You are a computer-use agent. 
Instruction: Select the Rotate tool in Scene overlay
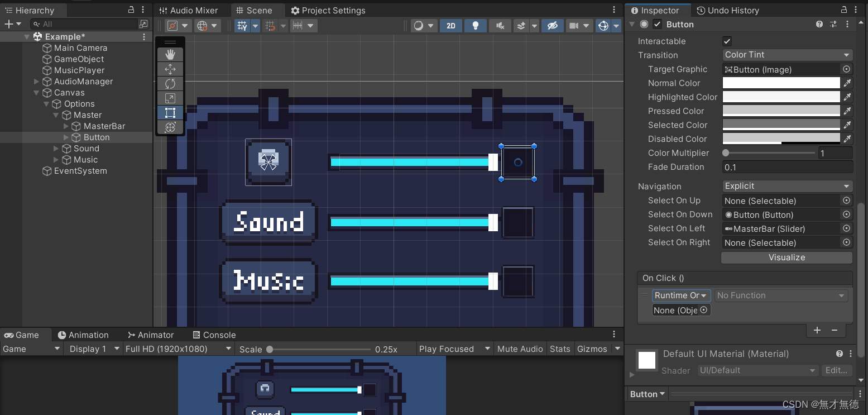[170, 84]
